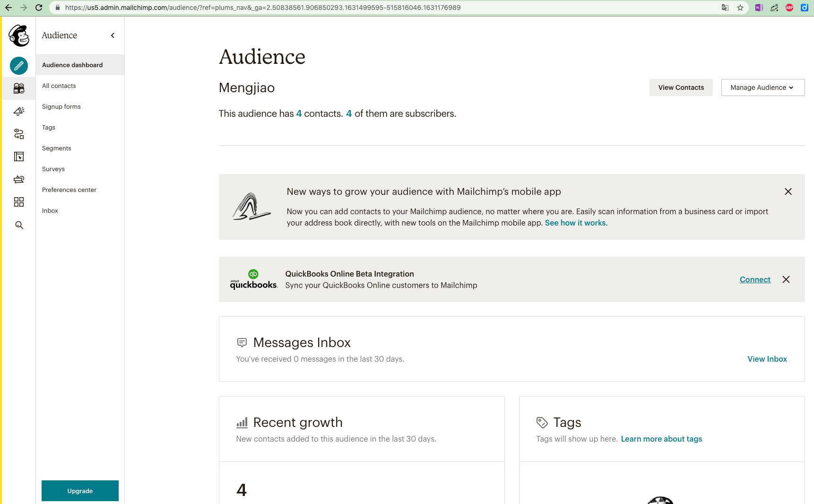Open the Adblock Plus extension icon
The width and height of the screenshot is (814, 504).
point(789,8)
